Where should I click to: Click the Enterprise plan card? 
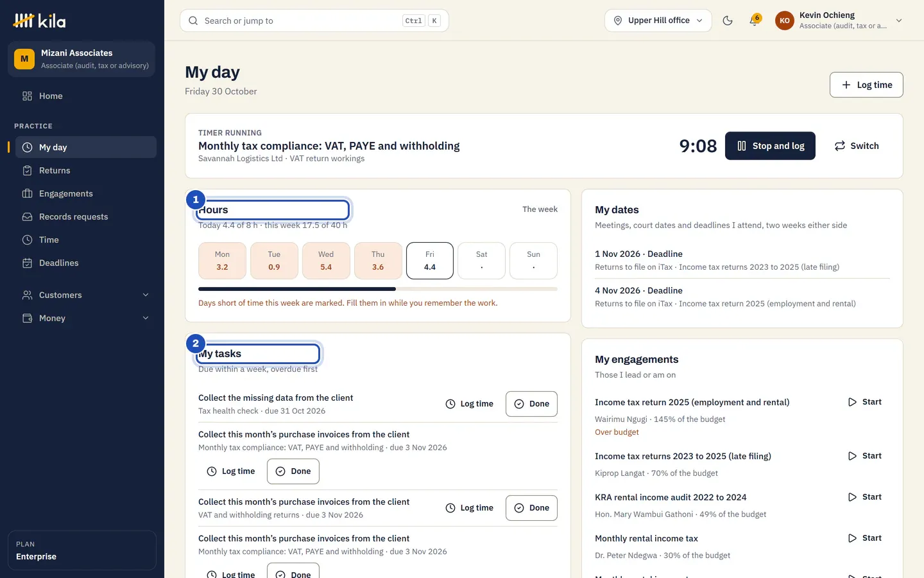pyautogui.click(x=82, y=550)
